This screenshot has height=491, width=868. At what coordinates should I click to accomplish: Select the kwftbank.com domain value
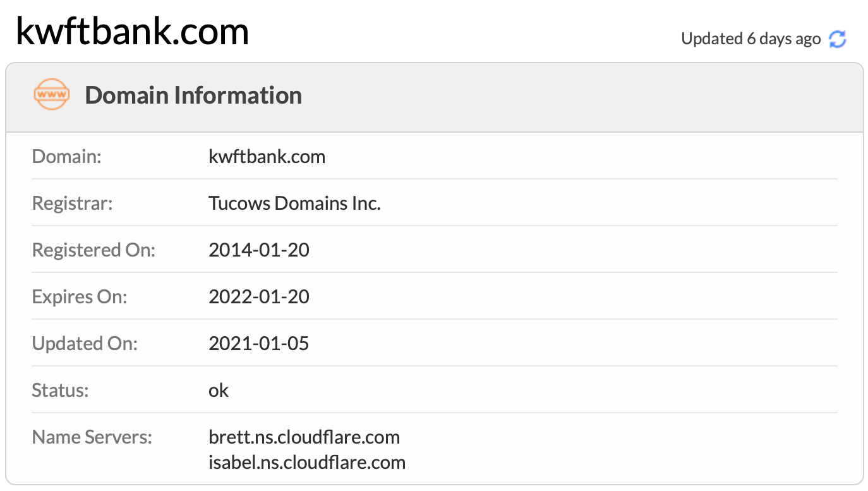(267, 157)
